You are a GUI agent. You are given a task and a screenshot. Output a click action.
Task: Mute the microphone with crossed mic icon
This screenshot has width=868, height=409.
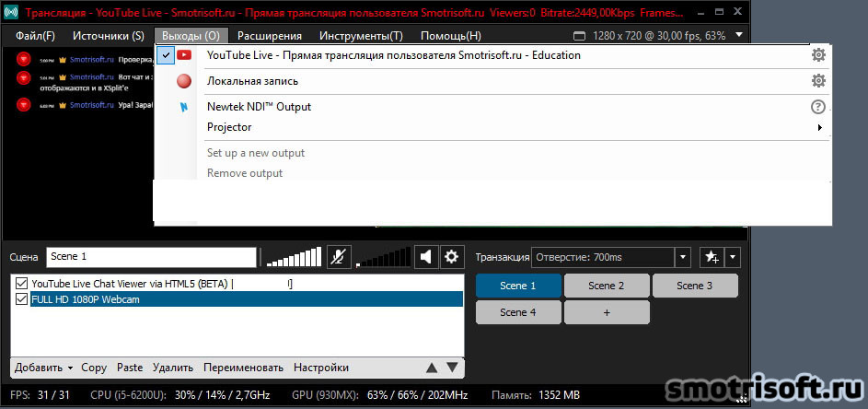[x=339, y=257]
